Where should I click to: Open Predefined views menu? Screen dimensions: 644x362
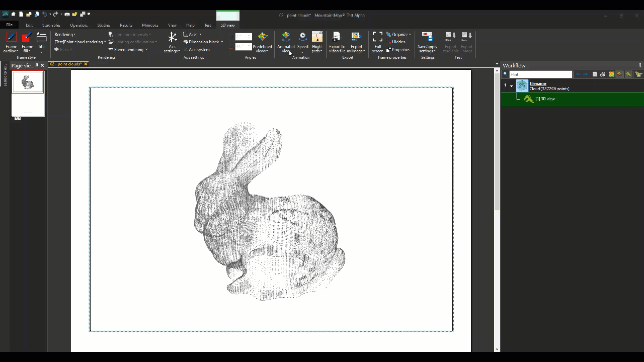(x=262, y=43)
